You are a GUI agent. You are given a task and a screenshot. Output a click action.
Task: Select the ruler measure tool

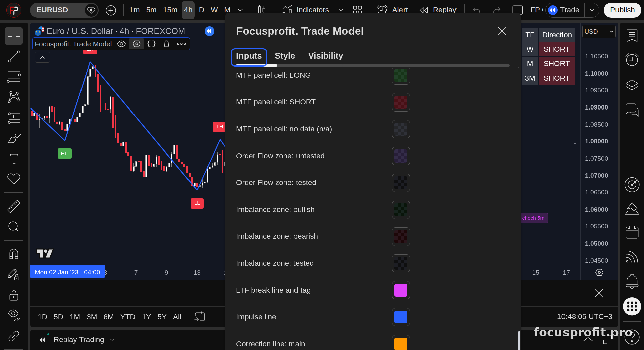14,207
